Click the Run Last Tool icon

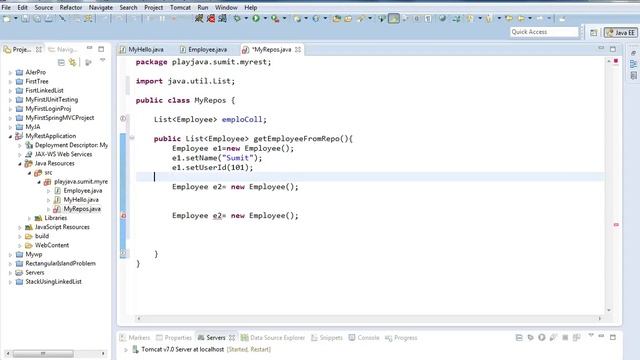coord(275,18)
